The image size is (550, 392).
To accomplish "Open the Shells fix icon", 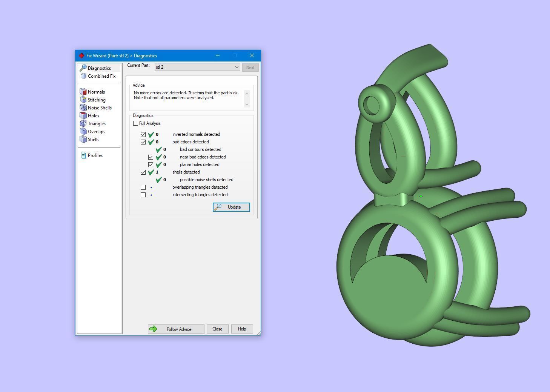I will point(83,140).
